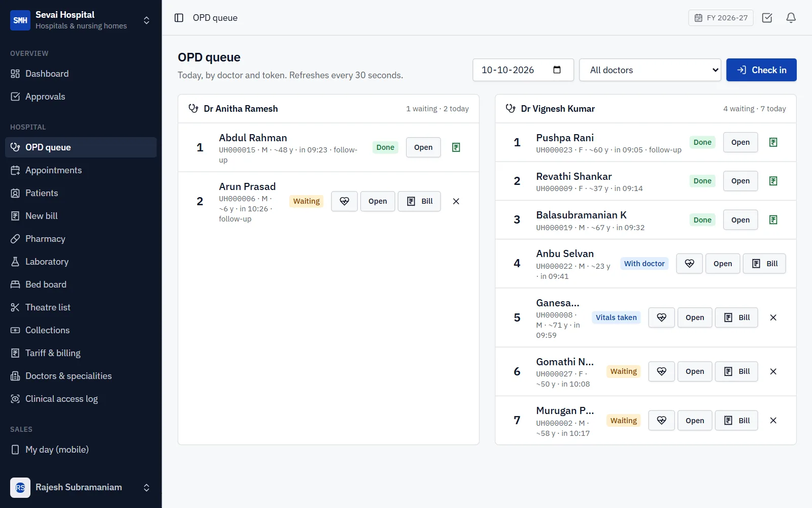Screen dimensions: 812x508
Task: Remove the Ganesa… token from the queue
Action: [x=773, y=317]
